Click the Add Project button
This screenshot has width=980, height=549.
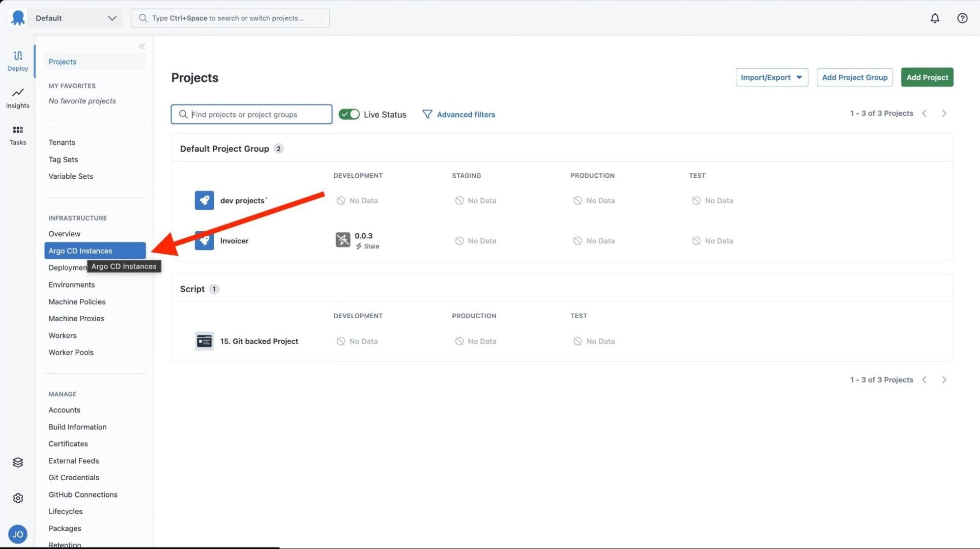(x=926, y=77)
